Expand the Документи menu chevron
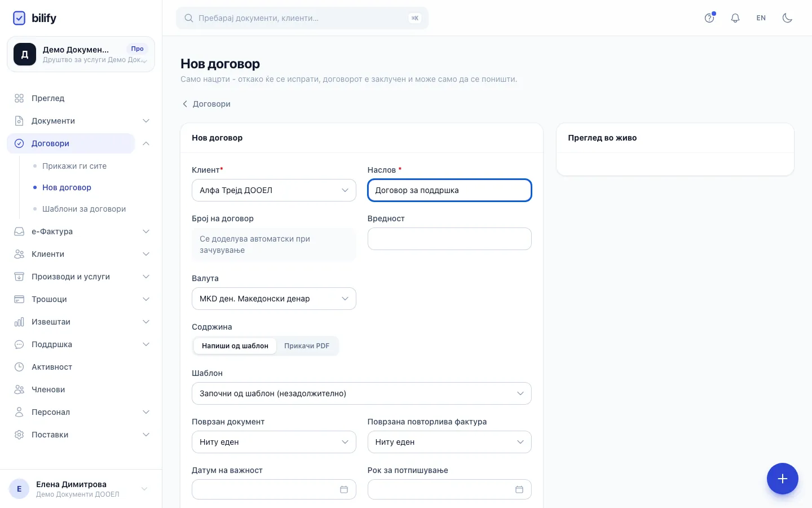Viewport: 812px width, 508px height. coord(146,121)
